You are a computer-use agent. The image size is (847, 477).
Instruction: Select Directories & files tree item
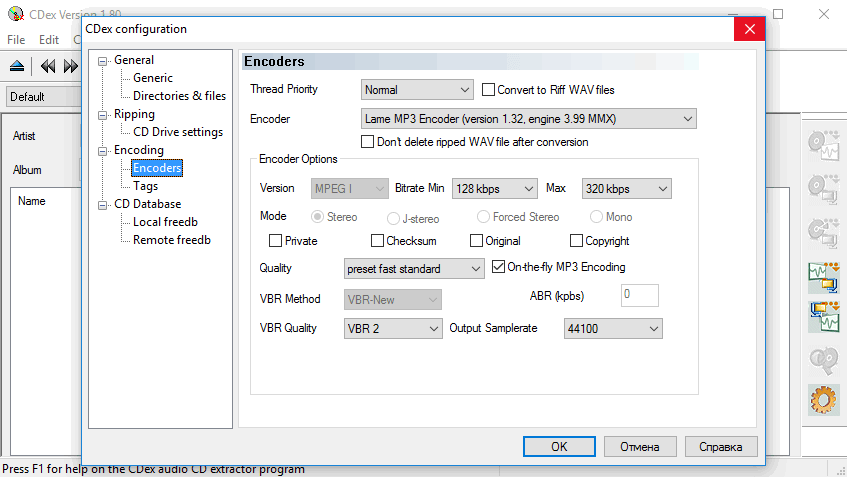pos(179,96)
